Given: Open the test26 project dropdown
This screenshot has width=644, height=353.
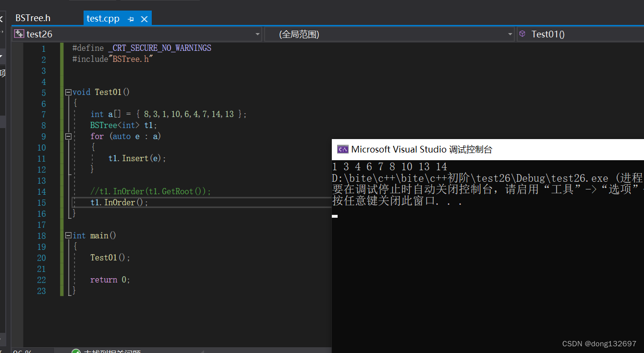Looking at the screenshot, I should point(257,34).
